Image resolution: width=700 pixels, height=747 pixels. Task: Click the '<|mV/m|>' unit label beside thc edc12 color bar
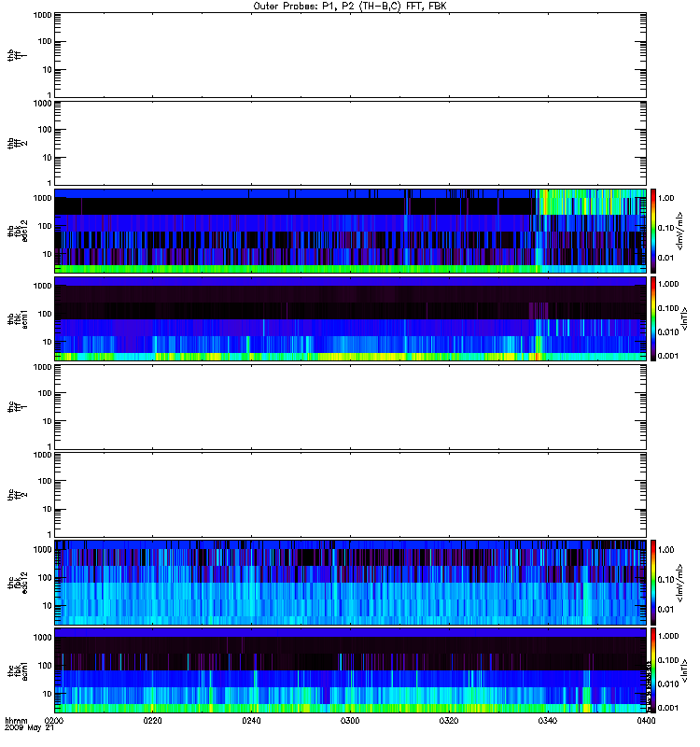[680, 583]
